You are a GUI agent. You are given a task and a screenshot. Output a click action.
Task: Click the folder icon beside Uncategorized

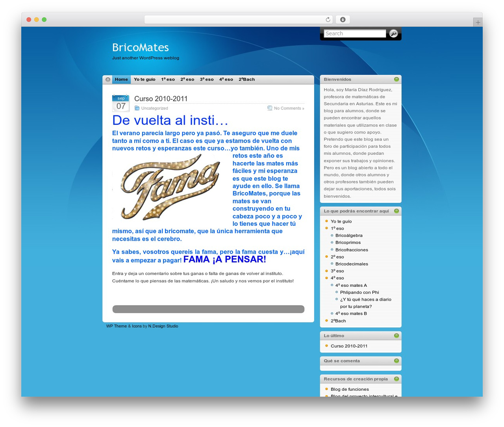[x=137, y=108]
